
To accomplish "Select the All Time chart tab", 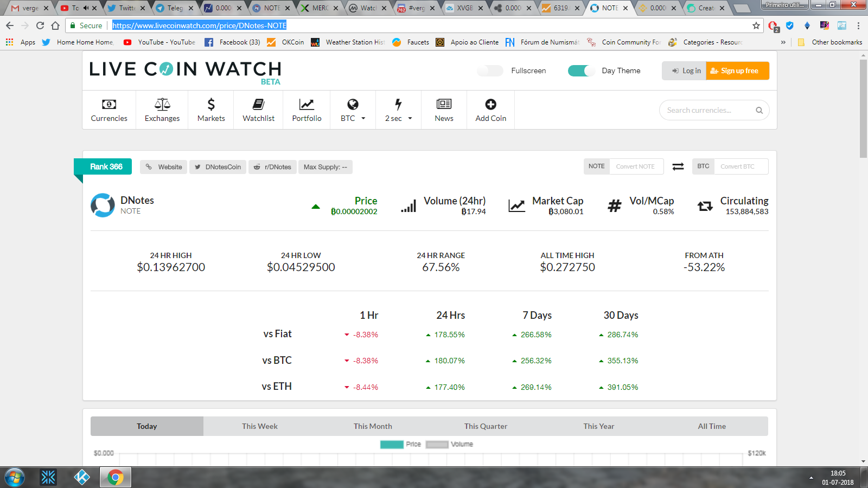I will (x=712, y=426).
